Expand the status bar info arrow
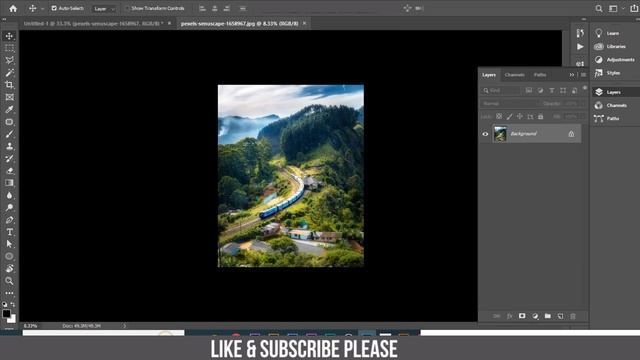Image resolution: width=640 pixels, height=360 pixels. click(x=124, y=326)
